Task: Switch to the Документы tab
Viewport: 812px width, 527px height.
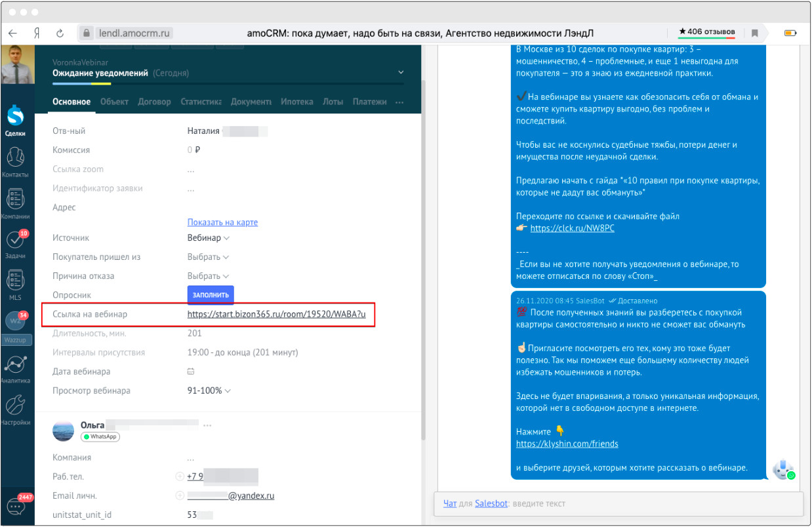Action: [x=251, y=102]
